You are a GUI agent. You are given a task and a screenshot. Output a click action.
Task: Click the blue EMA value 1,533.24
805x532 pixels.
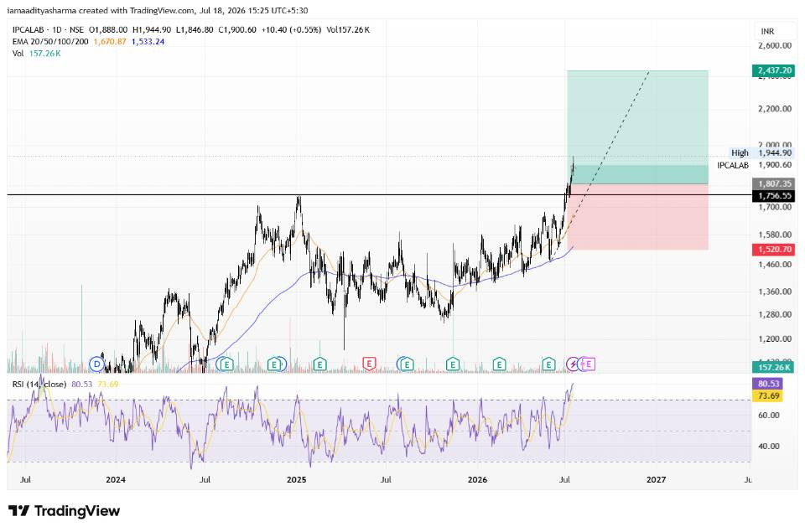pos(148,42)
